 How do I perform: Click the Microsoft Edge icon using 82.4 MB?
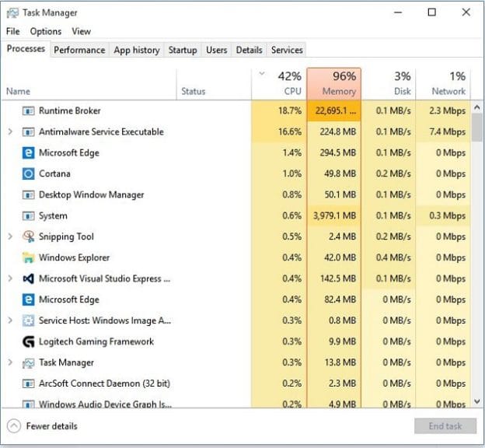[29, 299]
